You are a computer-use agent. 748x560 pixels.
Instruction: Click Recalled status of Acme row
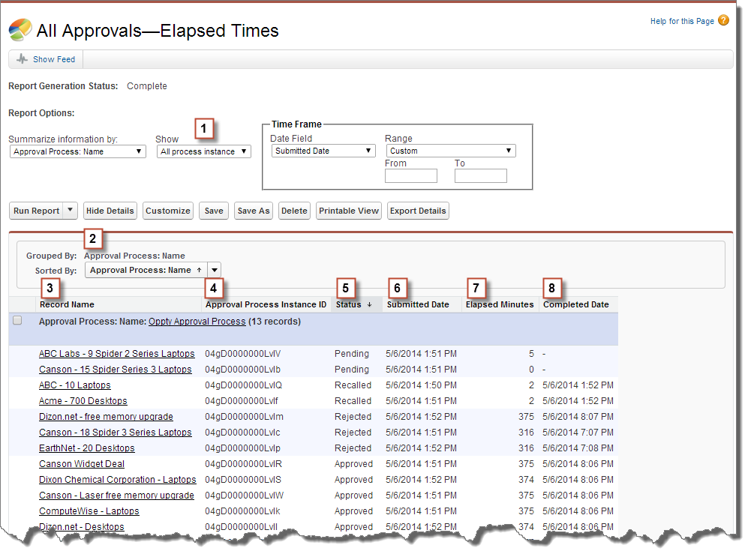[x=353, y=401]
